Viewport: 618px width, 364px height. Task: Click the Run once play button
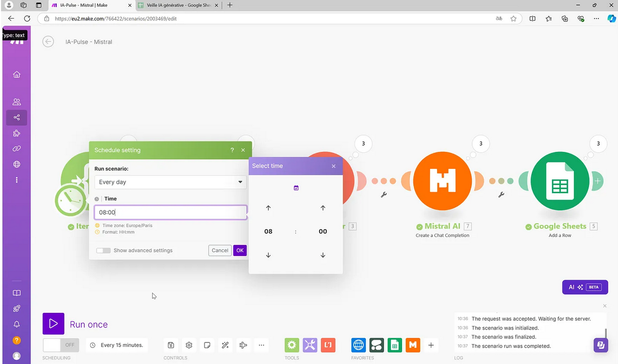pos(53,323)
